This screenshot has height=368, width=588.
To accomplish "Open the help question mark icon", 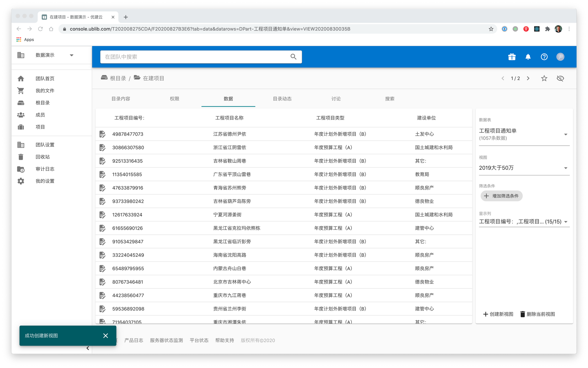I will [544, 57].
